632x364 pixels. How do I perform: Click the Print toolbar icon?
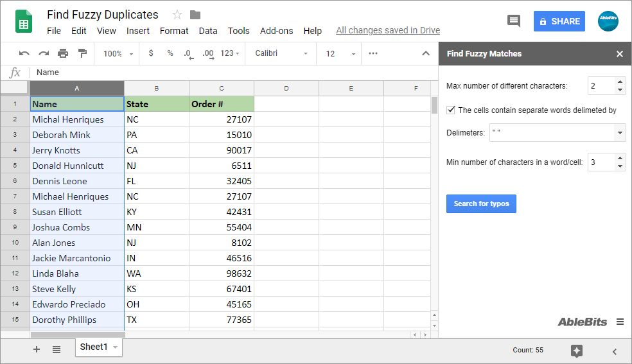63,53
